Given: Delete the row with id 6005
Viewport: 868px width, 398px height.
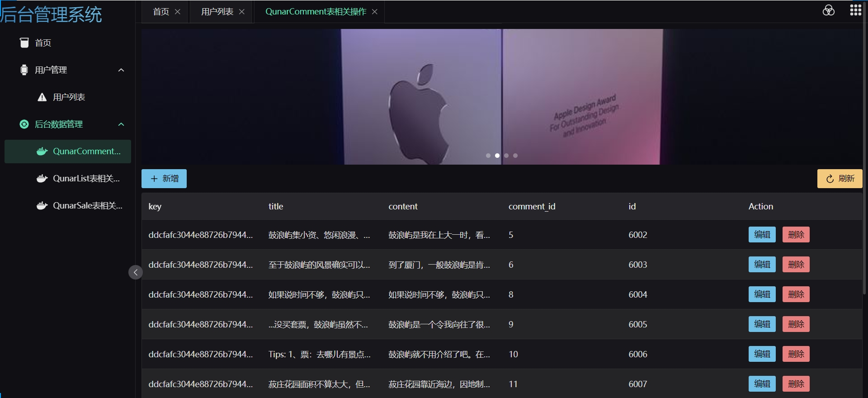Looking at the screenshot, I should [x=796, y=324].
